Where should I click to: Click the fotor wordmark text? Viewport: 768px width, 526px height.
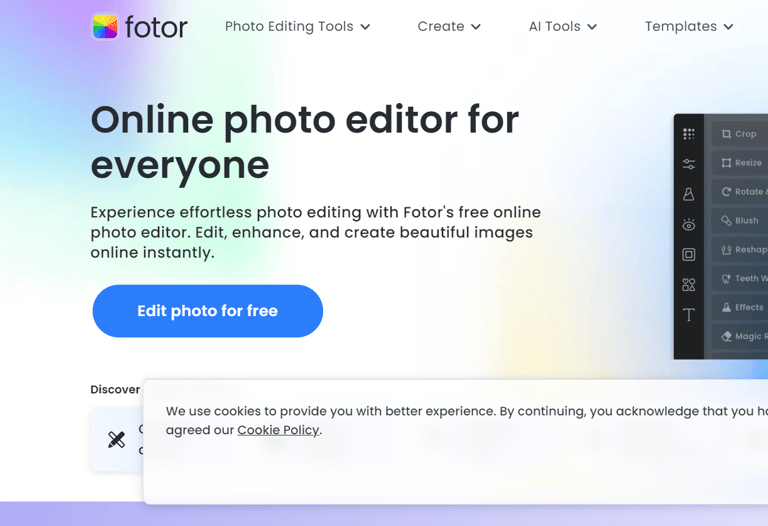pos(156,27)
